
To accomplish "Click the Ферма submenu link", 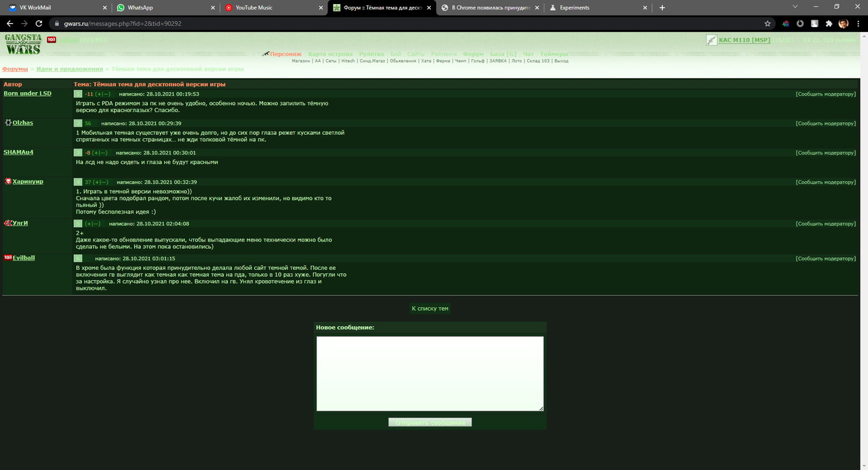I will [443, 61].
